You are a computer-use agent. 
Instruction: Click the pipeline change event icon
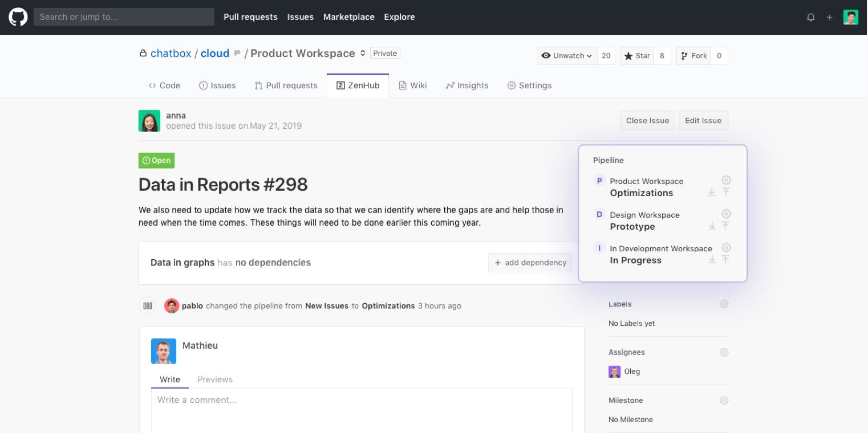click(148, 306)
